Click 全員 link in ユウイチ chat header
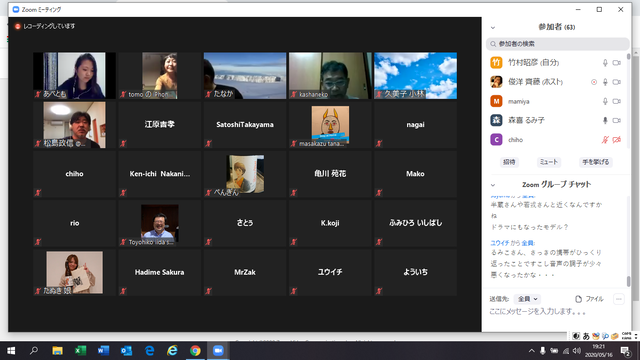640x360 pixels. coord(528,243)
